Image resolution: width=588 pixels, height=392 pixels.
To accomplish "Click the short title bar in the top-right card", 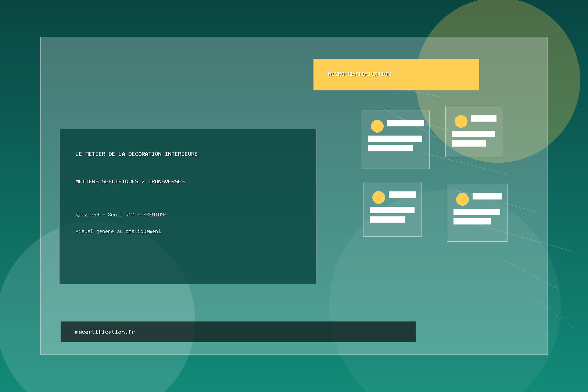I will click(484, 118).
